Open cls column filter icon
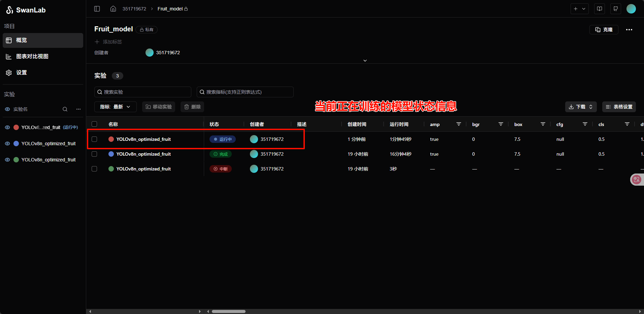The width and height of the screenshot is (644, 314). (627, 124)
